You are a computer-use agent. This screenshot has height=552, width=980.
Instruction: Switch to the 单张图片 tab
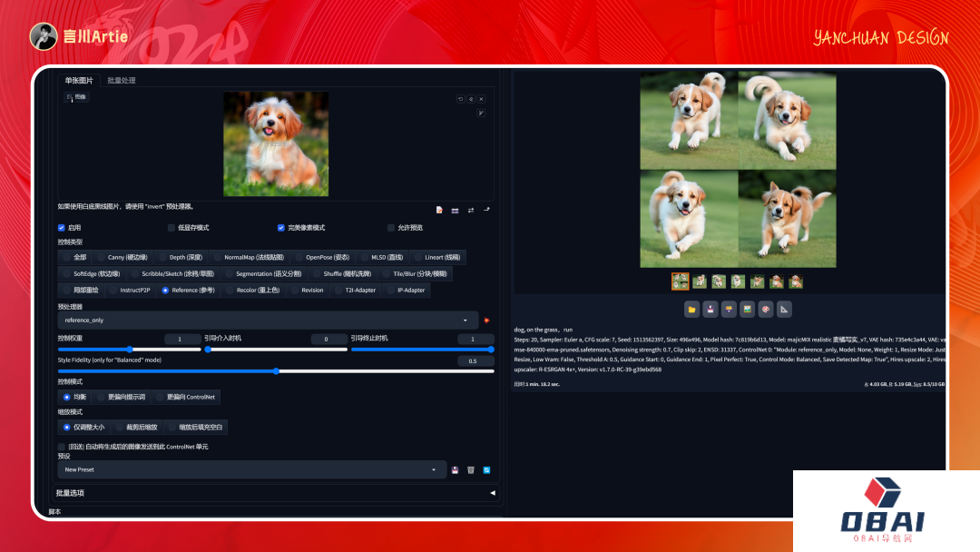[79, 80]
